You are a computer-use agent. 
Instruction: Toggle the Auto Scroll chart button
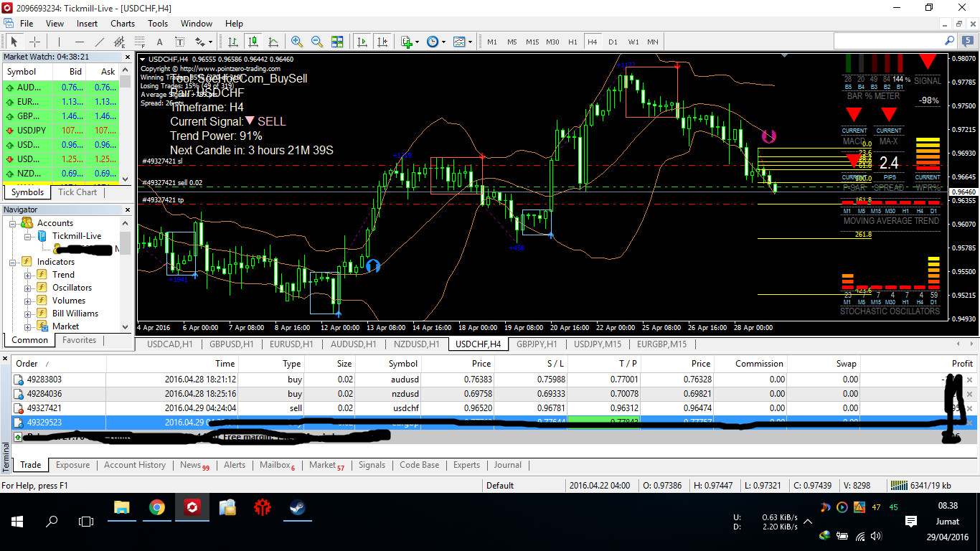(x=363, y=42)
